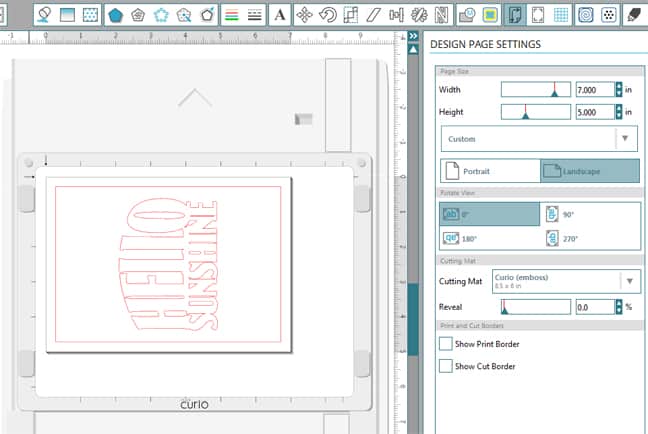Click the vertical scrollbar thumb beside canvas
The image size is (648, 434).
click(413, 319)
